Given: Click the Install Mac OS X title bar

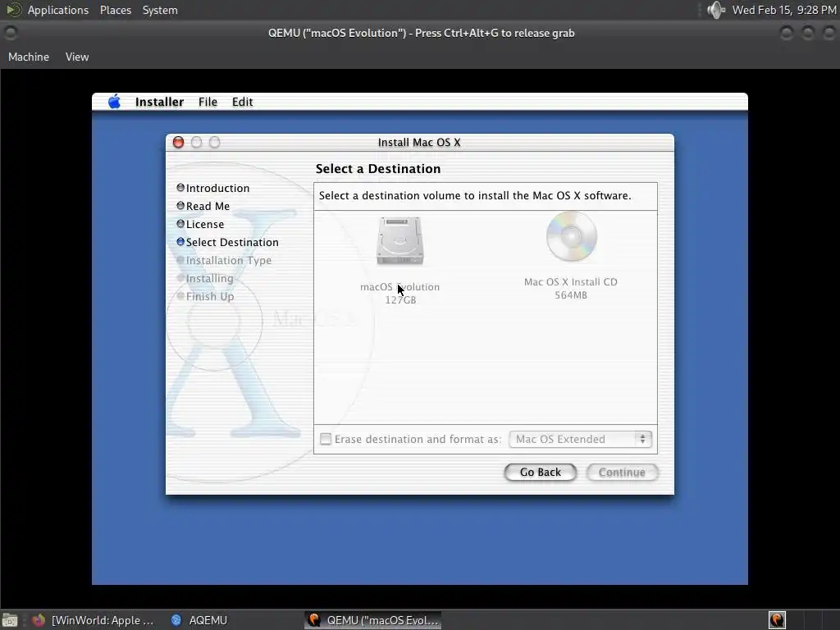Looking at the screenshot, I should (419, 142).
